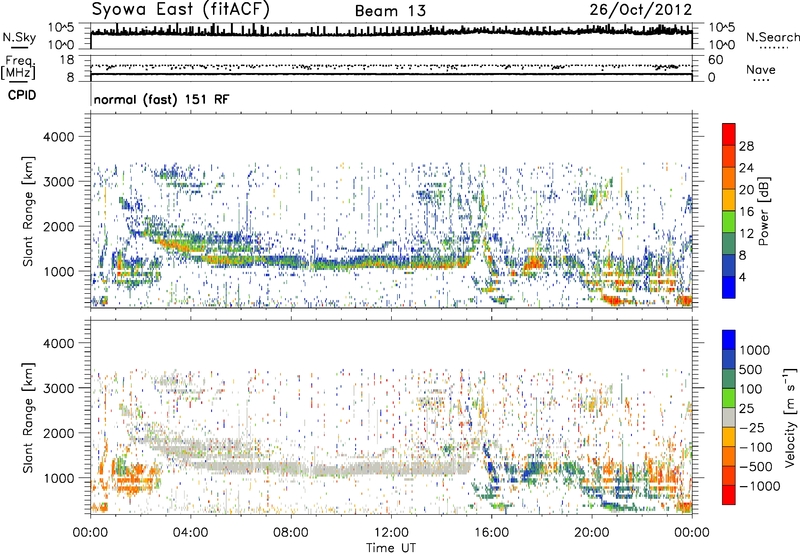Click the '04:00' time axis tick
Viewport: 800px width, 554px height.
190,533
